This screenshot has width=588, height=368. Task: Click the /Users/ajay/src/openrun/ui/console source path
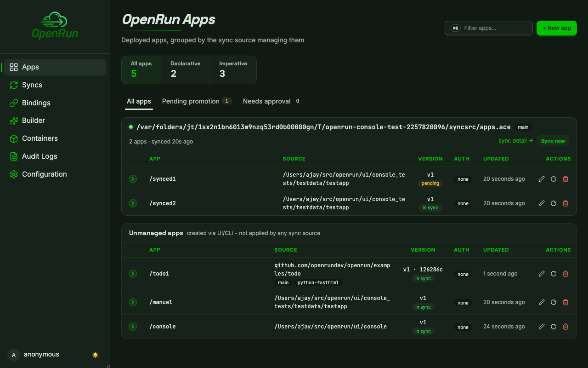[x=330, y=327]
